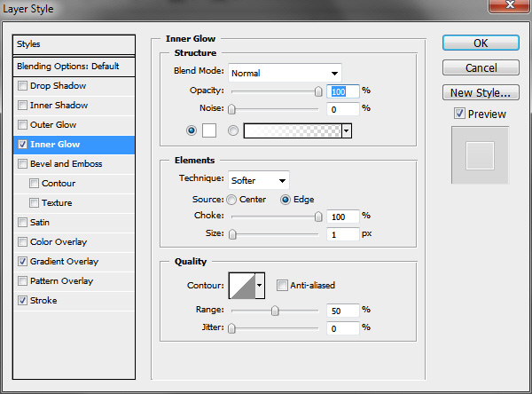Enable the Color Overlay checkbox
This screenshot has height=394, width=532.
[22, 242]
